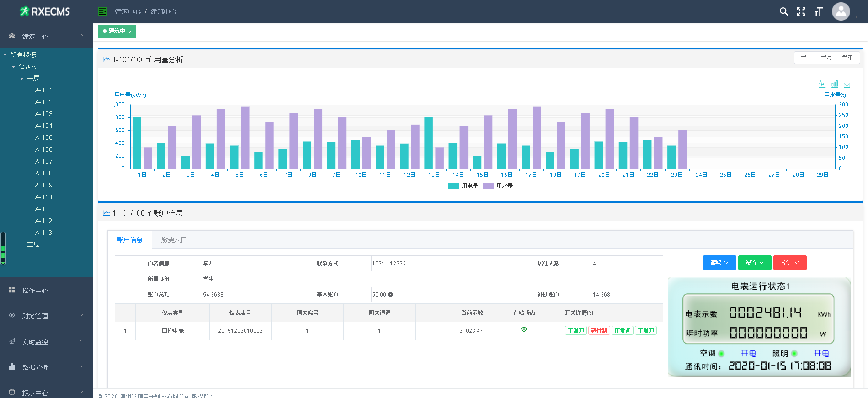868x398 pixels.
Task: Switch to the 缴费入口 tab
Action: (x=174, y=240)
